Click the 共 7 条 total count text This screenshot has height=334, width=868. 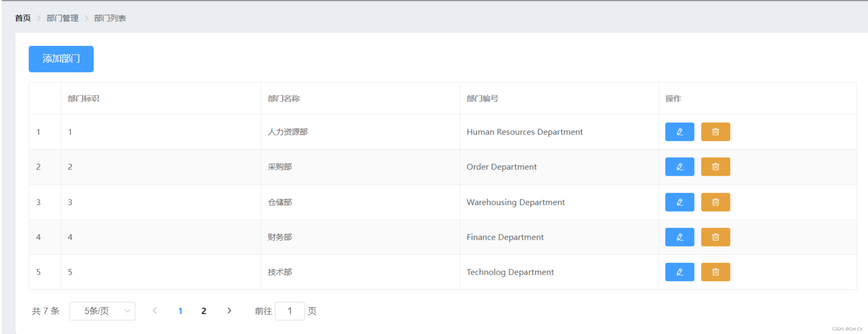pos(46,311)
